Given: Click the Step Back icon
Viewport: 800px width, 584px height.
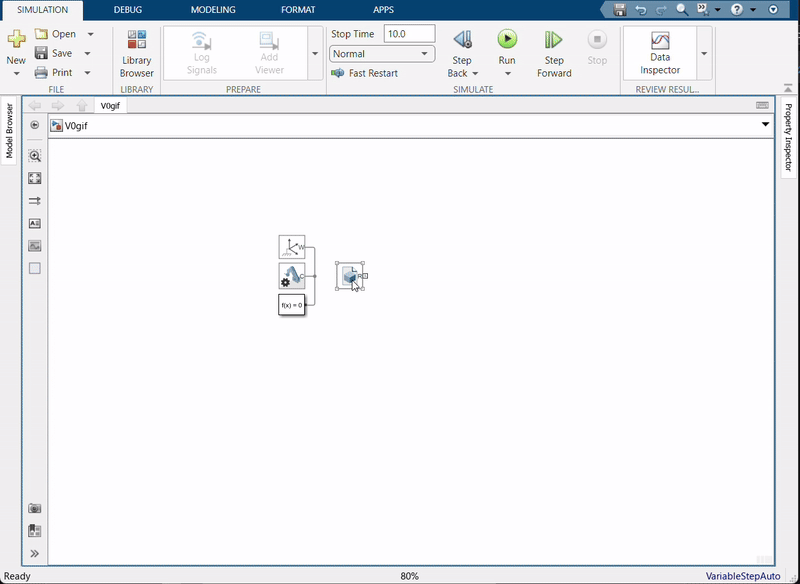Looking at the screenshot, I should (461, 40).
